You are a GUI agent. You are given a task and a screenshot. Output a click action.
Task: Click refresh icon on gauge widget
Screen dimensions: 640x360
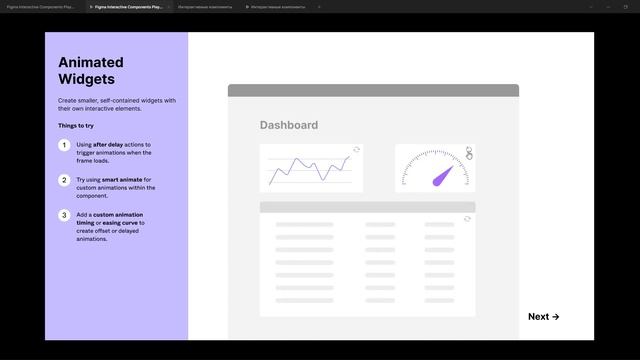point(469,150)
